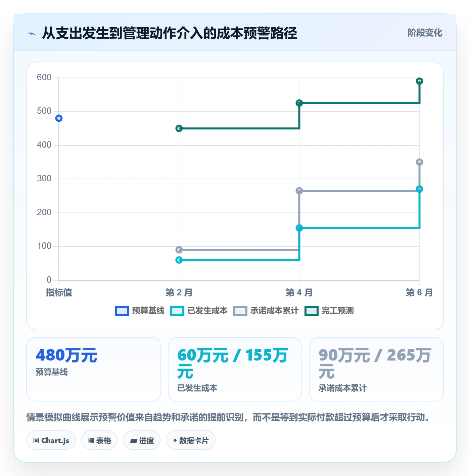
Task: Click the blue 预算基线 legend swatch
Action: click(x=122, y=311)
